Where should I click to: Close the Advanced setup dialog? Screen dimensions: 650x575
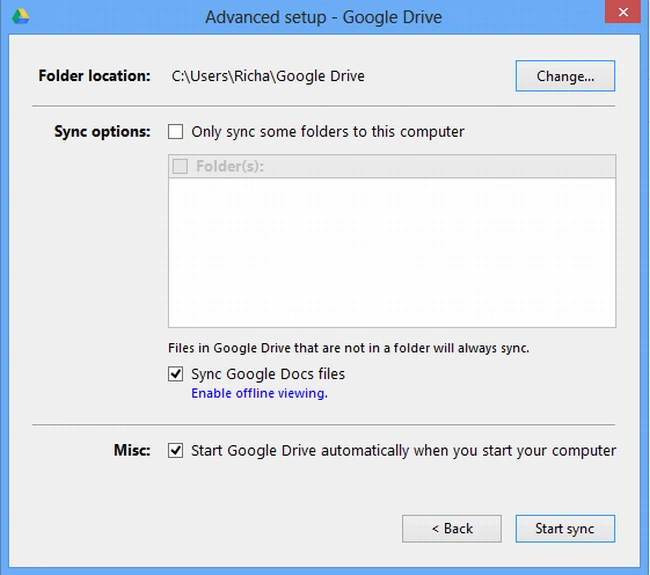623,12
